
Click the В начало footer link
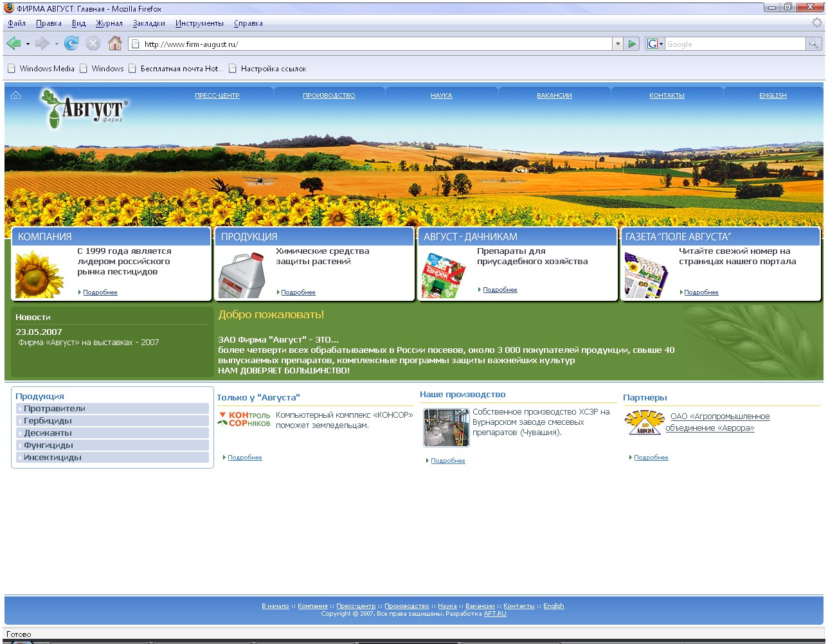pos(275,606)
